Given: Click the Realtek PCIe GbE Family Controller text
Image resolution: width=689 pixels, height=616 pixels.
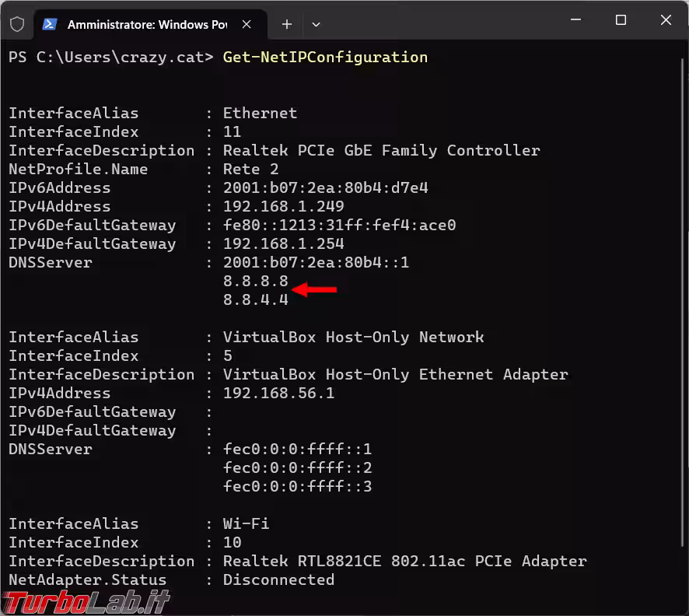Looking at the screenshot, I should pos(381,150).
